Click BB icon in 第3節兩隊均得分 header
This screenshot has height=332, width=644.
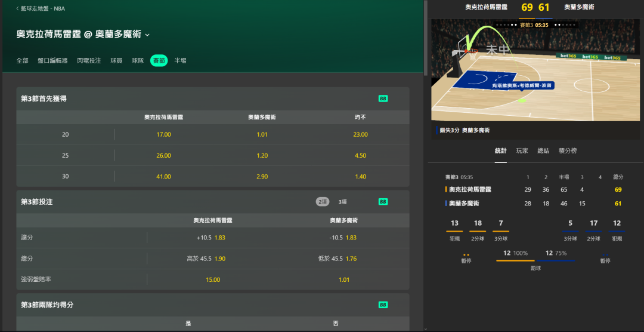383,305
